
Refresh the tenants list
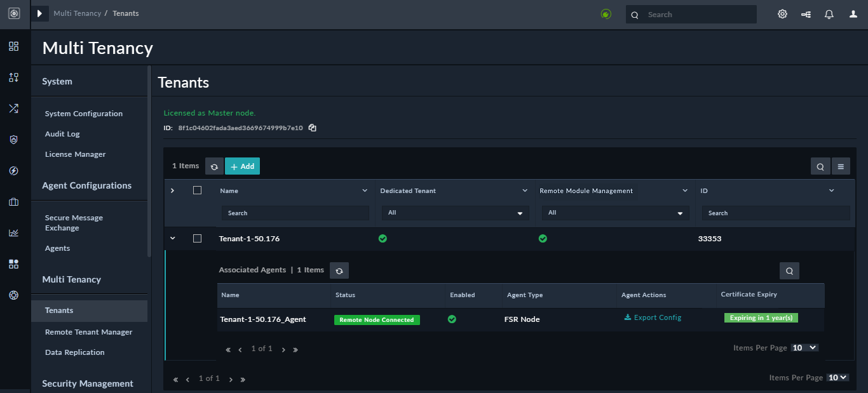click(214, 166)
